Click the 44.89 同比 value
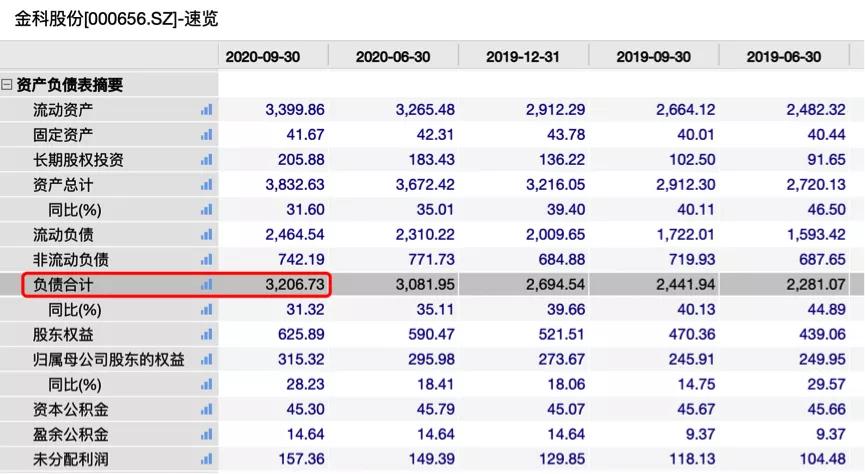Viewport: 865px width, 474px height. [826, 310]
